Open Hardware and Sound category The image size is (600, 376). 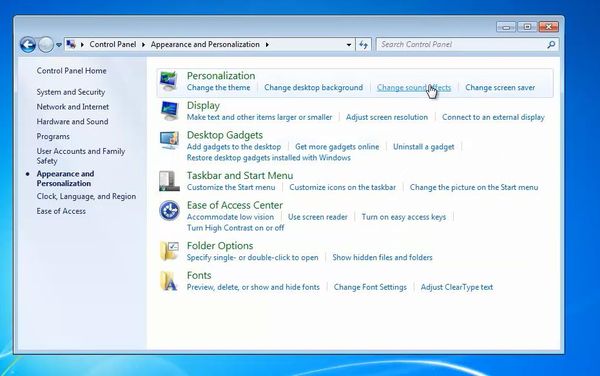pyautogui.click(x=72, y=122)
